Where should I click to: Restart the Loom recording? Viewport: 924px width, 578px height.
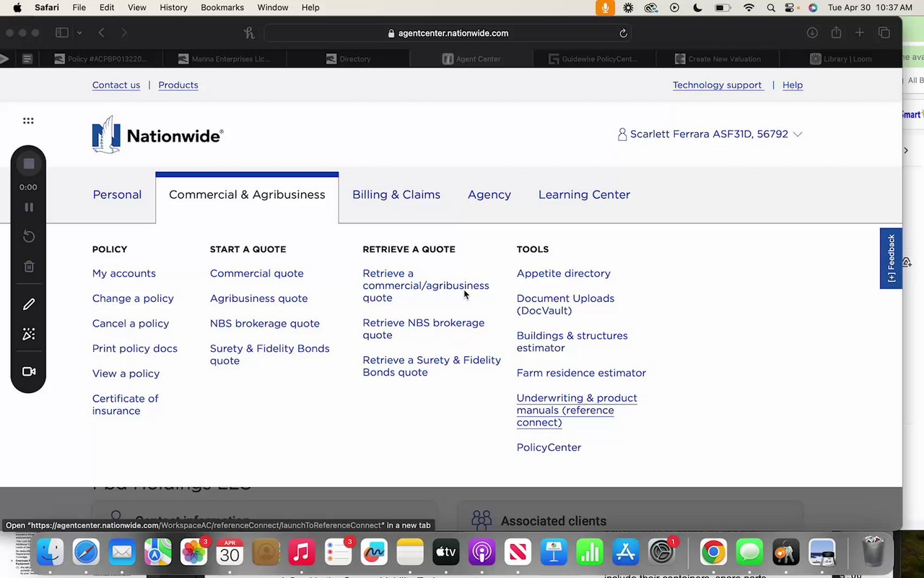coord(29,236)
